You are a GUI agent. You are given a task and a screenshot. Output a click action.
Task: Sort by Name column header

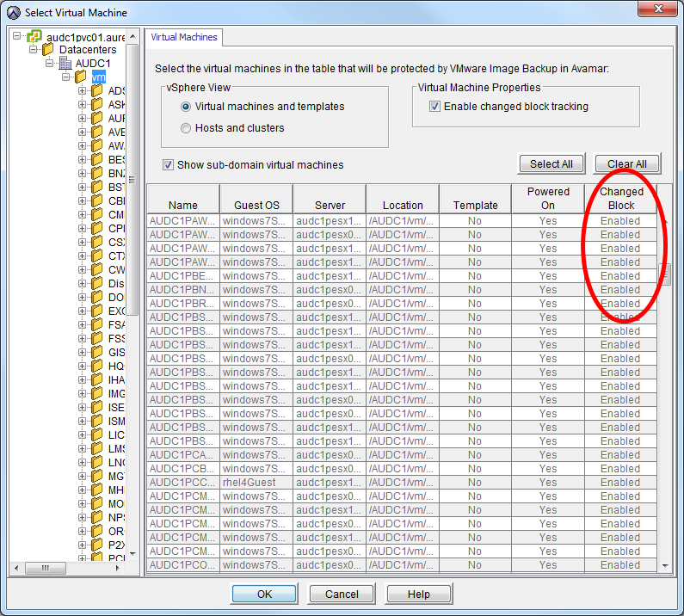(183, 199)
